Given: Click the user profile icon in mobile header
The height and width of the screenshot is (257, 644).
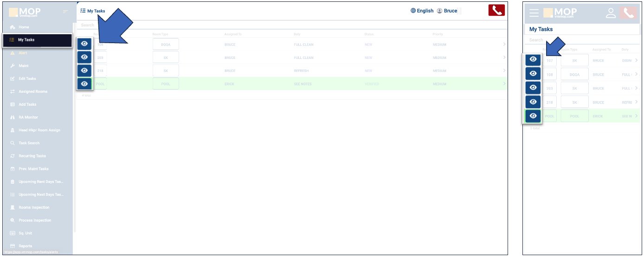Looking at the screenshot, I should pos(611,13).
